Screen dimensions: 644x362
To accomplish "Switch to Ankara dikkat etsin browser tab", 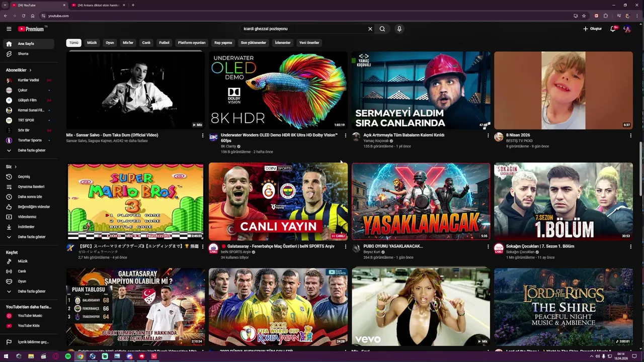I will pyautogui.click(x=99, y=5).
